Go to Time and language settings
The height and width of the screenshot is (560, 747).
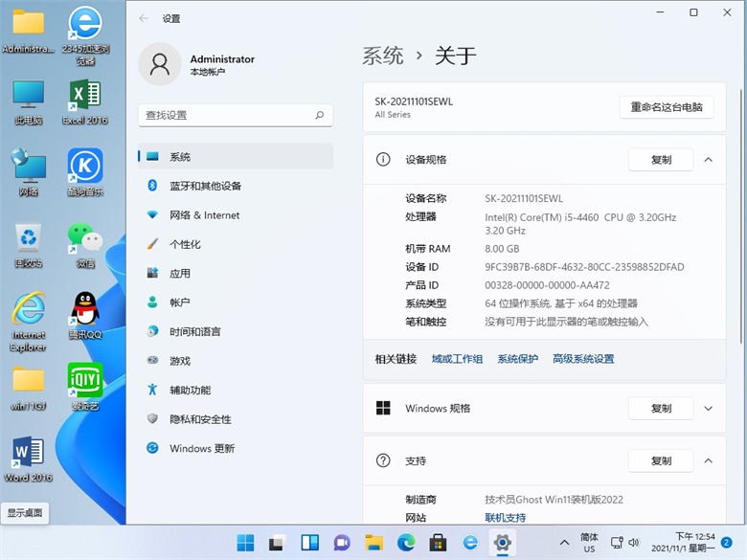pyautogui.click(x=195, y=331)
